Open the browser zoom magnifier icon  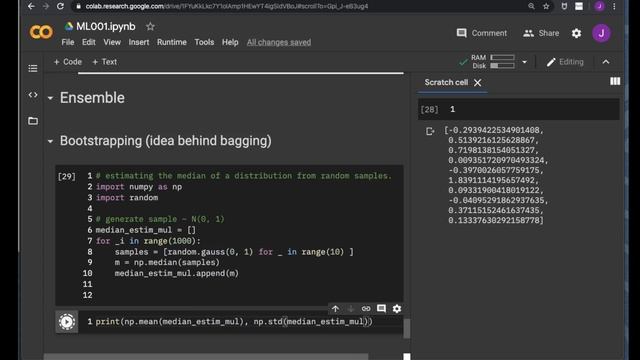531,6
